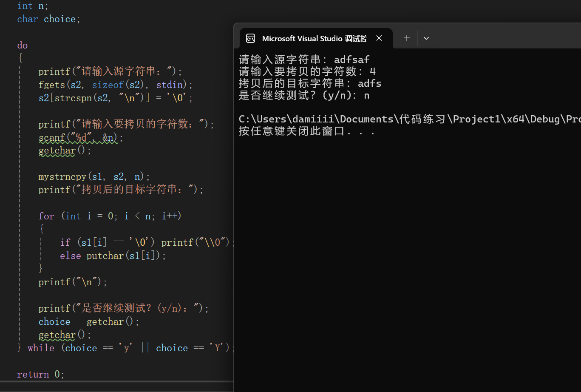Click the do keyword in the editor
581x392 pixels.
[x=22, y=45]
